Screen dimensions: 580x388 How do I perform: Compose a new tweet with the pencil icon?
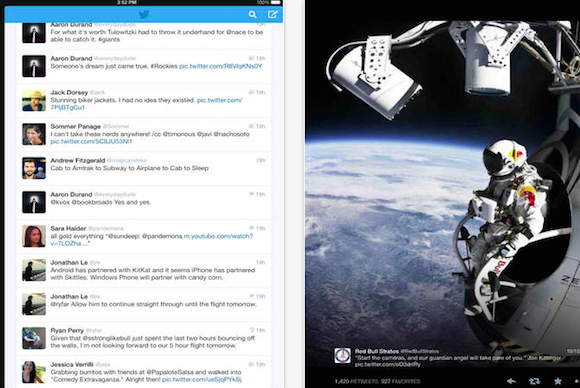[273, 14]
